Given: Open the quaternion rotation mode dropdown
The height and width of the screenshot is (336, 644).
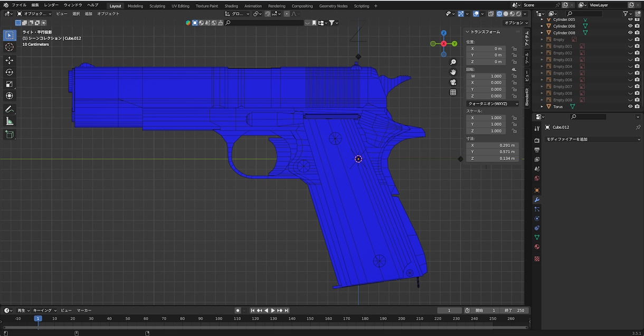Looking at the screenshot, I should [493, 104].
